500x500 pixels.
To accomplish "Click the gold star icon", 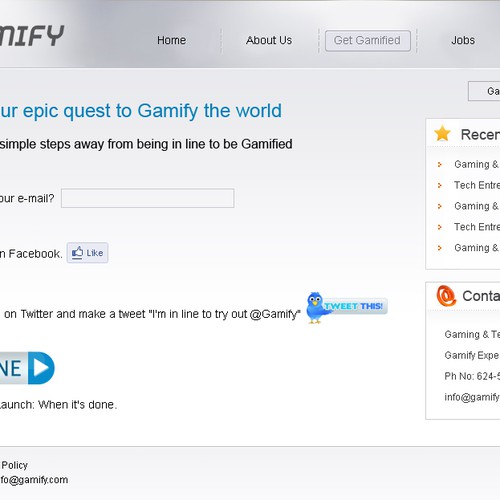I will pyautogui.click(x=442, y=133).
